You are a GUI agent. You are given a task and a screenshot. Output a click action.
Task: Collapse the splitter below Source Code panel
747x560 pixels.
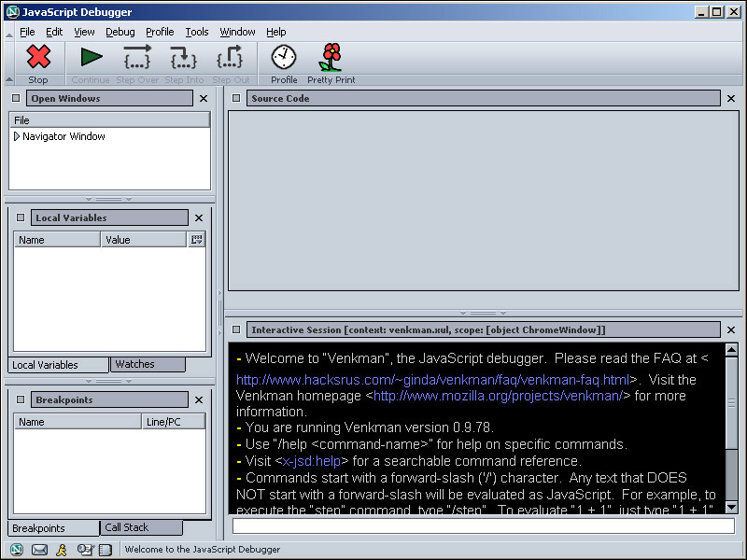(482, 313)
